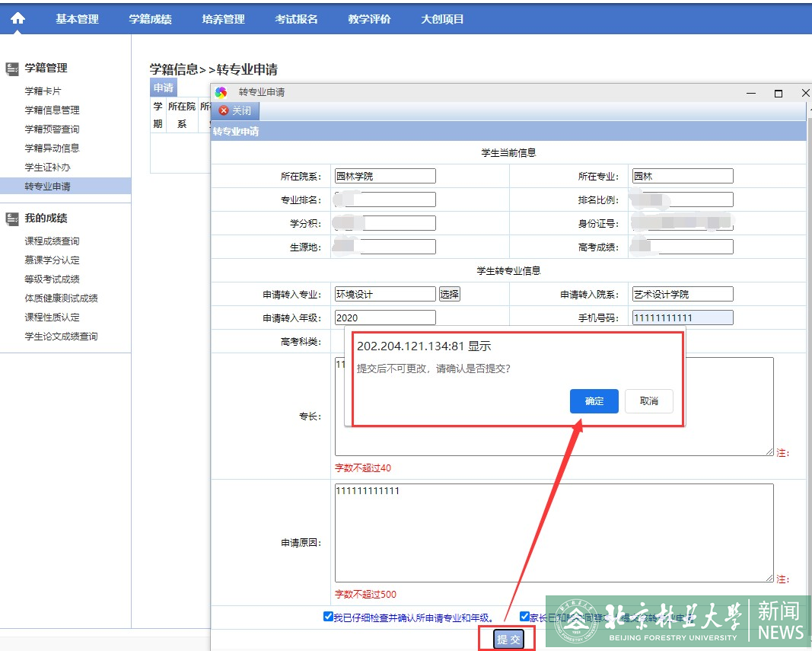This screenshot has width=812, height=651.
Task: Click the 申请原因 text area
Action: click(x=553, y=532)
